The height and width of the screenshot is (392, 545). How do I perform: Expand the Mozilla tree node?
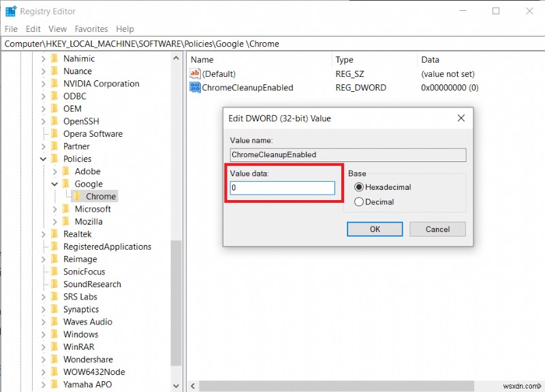[x=54, y=221]
